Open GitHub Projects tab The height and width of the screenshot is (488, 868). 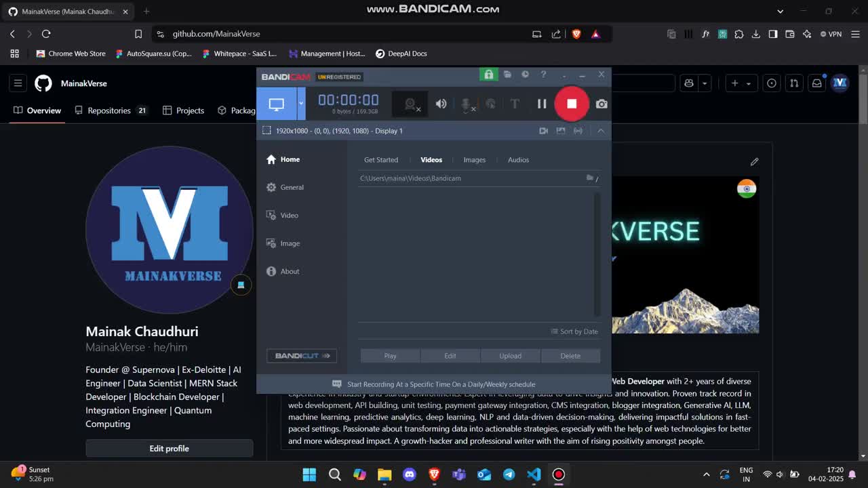(184, 110)
